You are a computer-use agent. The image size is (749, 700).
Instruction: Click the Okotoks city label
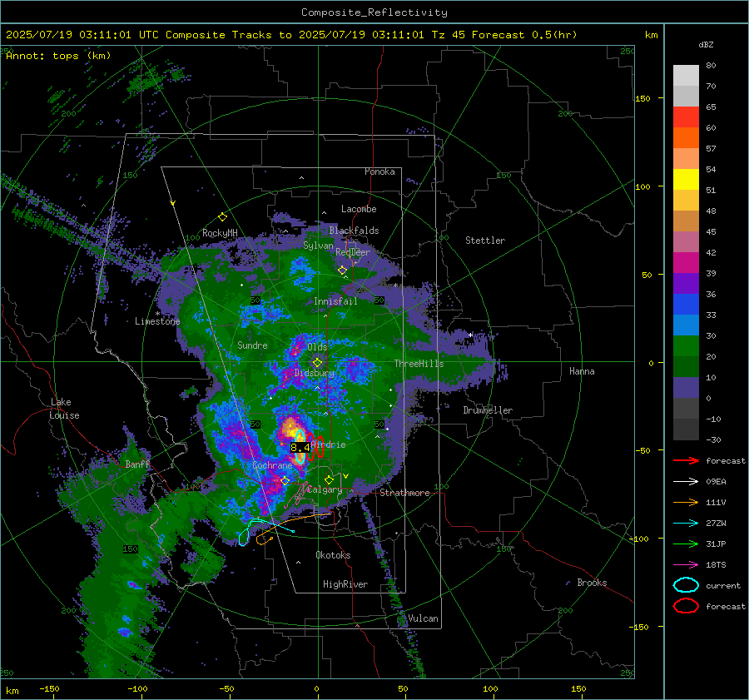333,555
